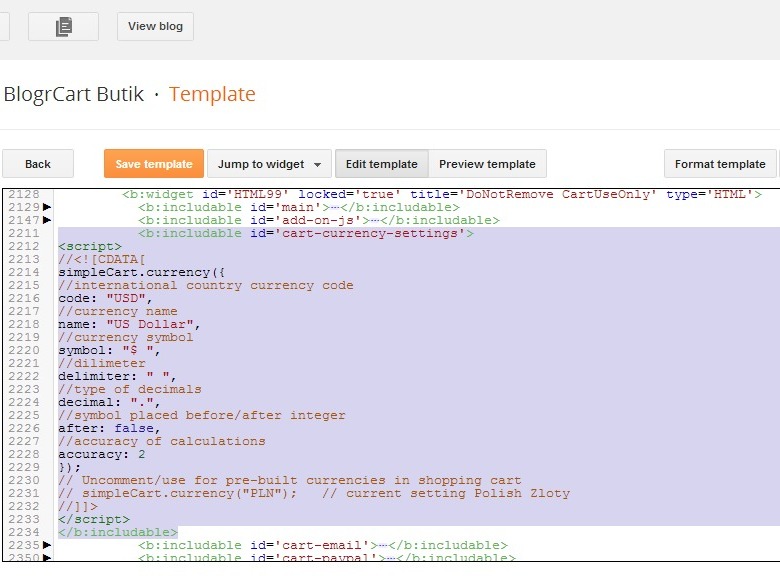Expand the folded 'cart-email' includable at line 2235

pos(47,545)
